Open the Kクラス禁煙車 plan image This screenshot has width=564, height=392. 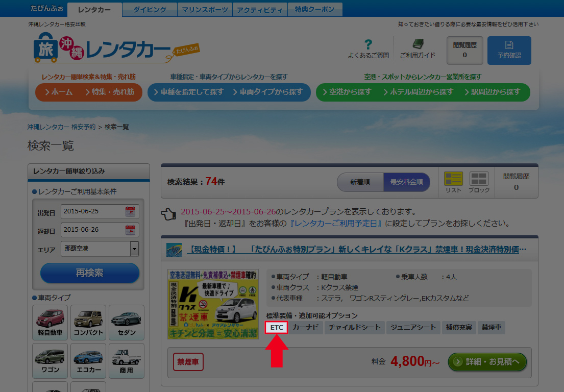[213, 304]
